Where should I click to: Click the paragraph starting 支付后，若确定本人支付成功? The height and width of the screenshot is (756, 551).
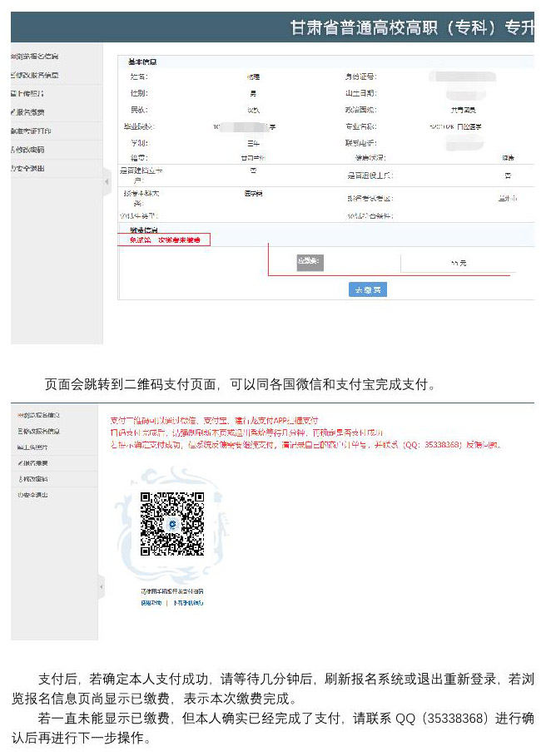click(x=273, y=689)
